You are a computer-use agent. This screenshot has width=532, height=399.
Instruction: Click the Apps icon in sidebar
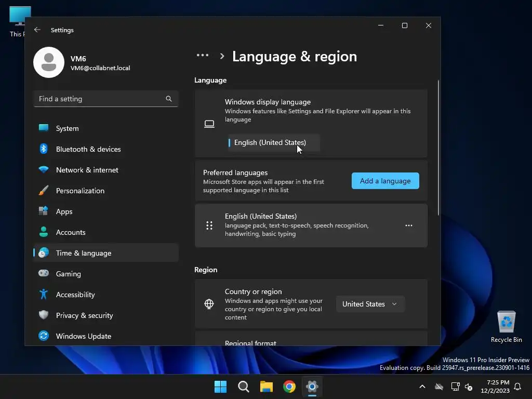pos(44,211)
